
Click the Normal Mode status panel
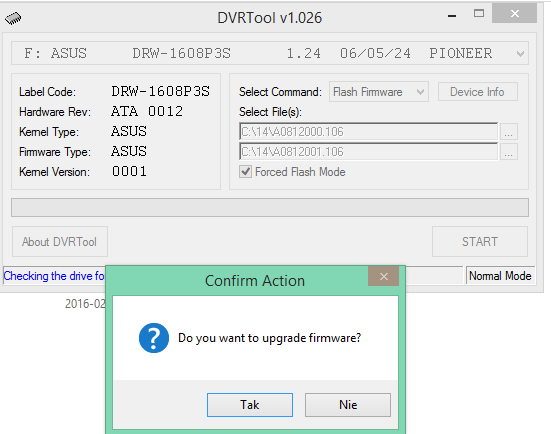coord(500,276)
